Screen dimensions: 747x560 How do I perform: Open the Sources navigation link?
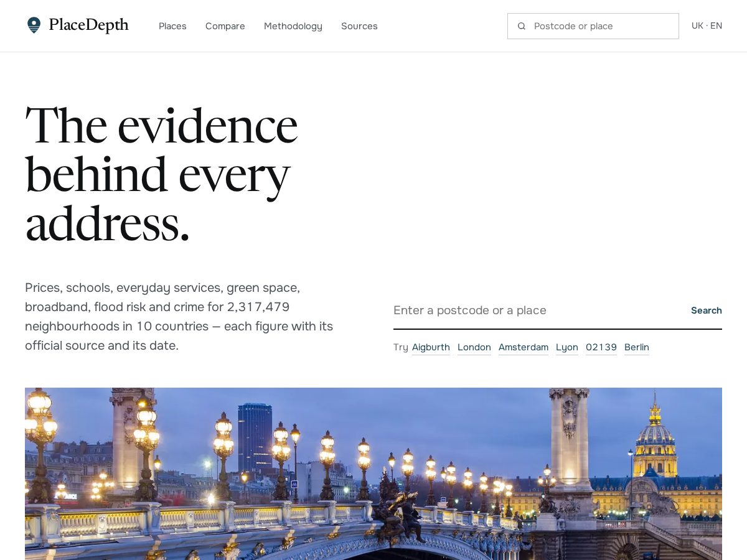coord(359,26)
